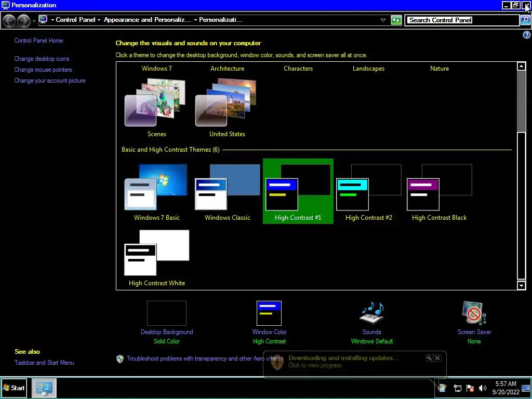532x399 pixels.
Task: Click the taskbar clock
Action: point(506,388)
